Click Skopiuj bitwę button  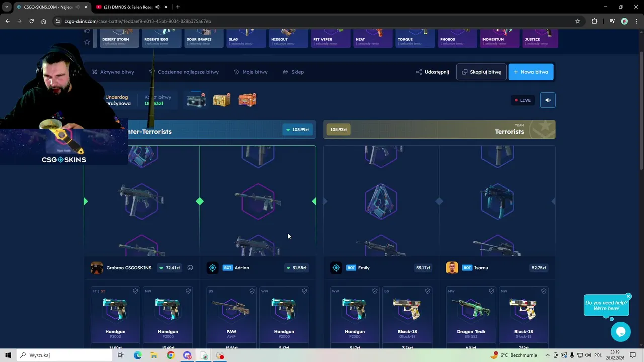(x=481, y=72)
